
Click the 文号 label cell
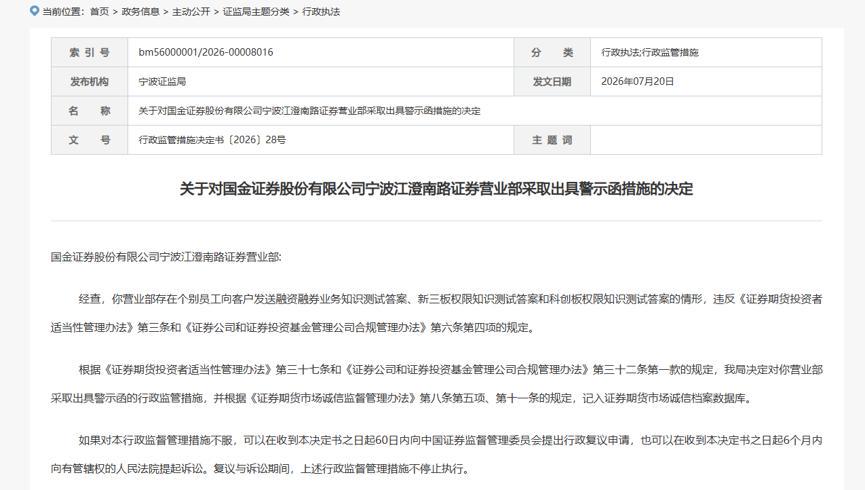[x=89, y=140]
